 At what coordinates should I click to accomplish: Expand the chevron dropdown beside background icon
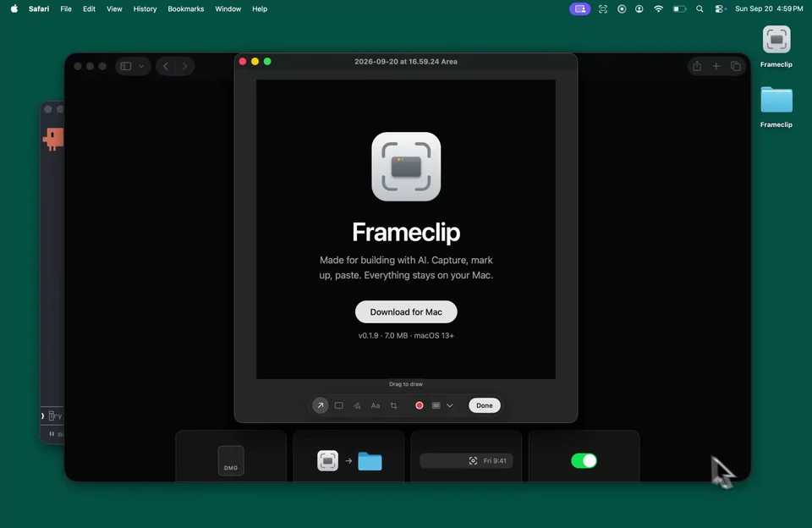(449, 405)
